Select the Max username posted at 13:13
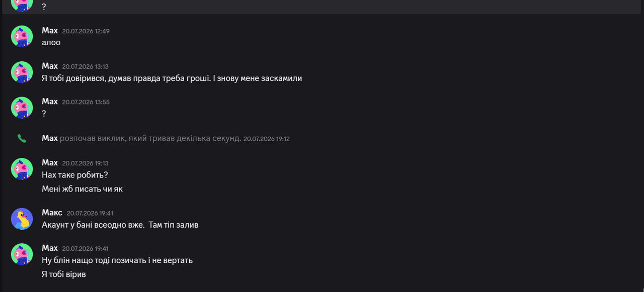This screenshot has height=292, width=644. [50, 66]
